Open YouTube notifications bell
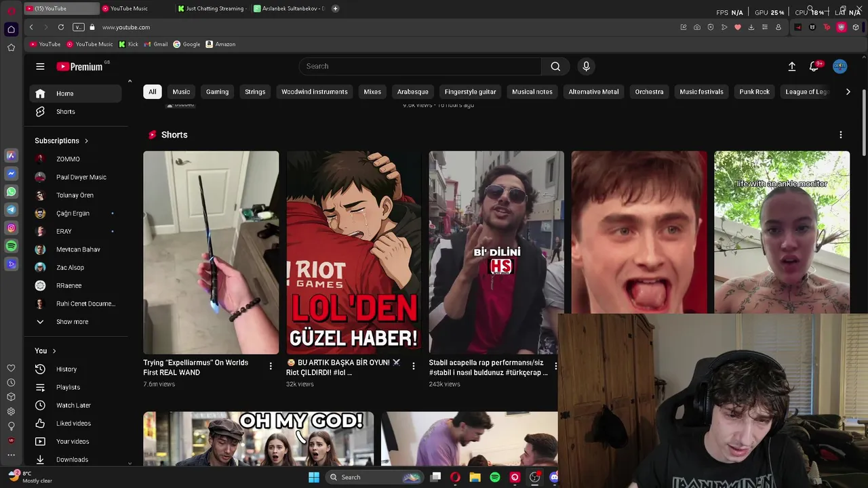The image size is (868, 488). tap(814, 66)
